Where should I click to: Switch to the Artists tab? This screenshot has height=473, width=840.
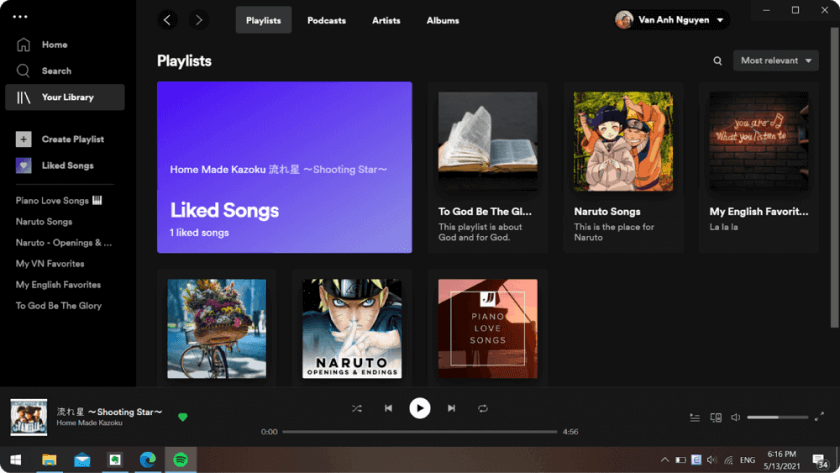tap(386, 20)
